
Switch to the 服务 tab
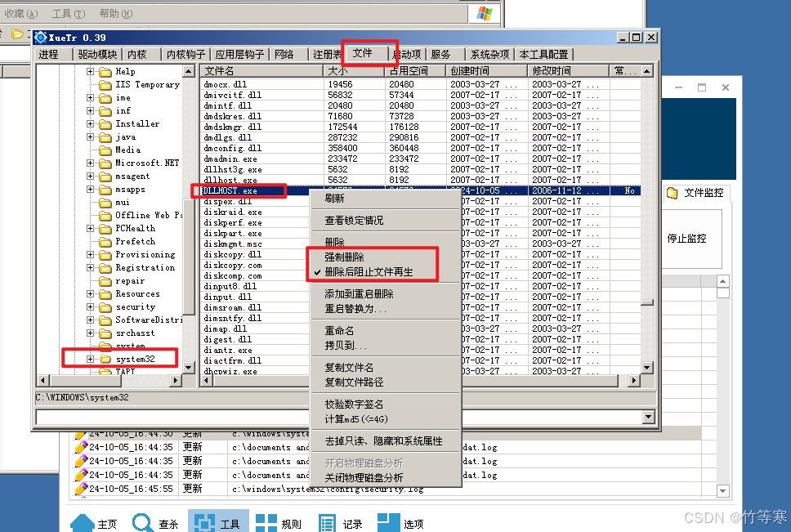tap(440, 54)
